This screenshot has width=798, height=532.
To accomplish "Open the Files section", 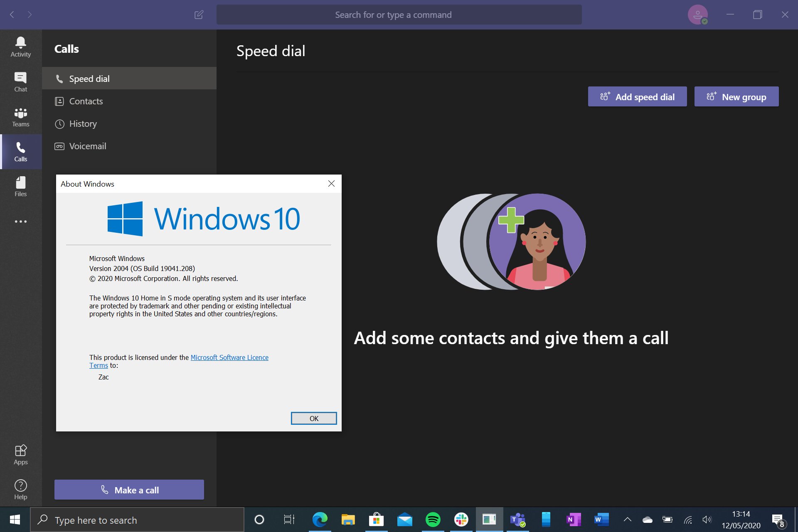I will tap(21, 187).
